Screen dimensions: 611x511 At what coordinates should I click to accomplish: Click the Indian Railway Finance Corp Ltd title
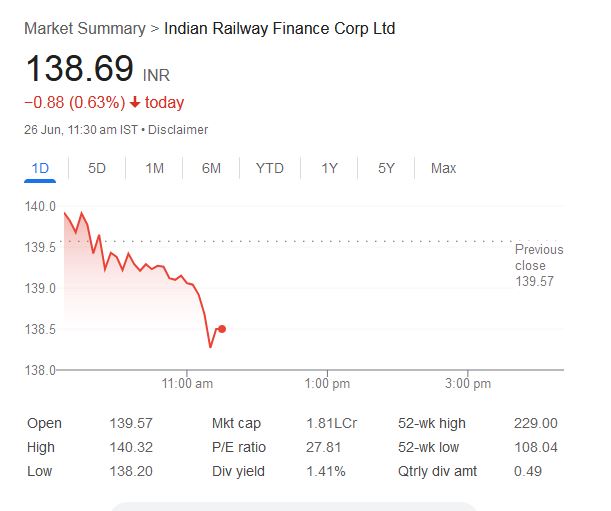pos(279,28)
